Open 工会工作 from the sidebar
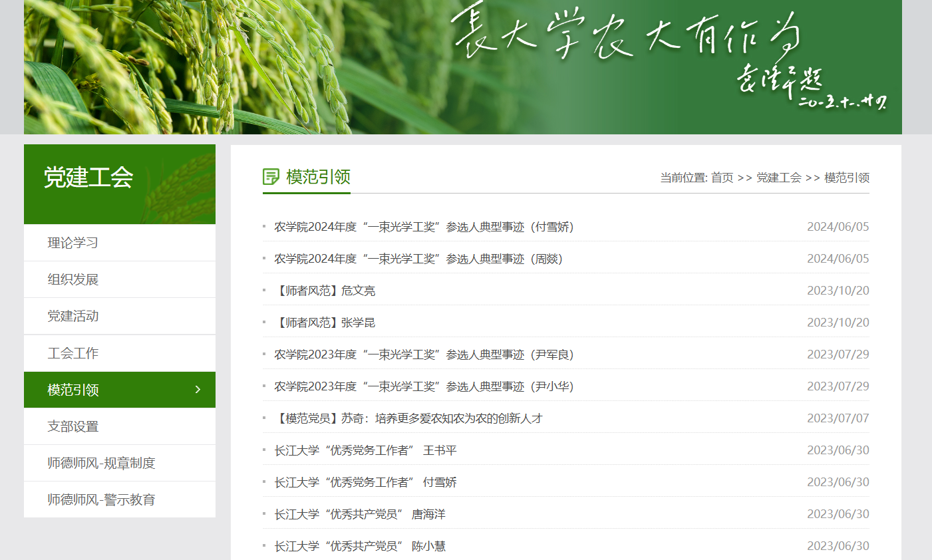Viewport: 932px width, 560px height. pos(73,353)
